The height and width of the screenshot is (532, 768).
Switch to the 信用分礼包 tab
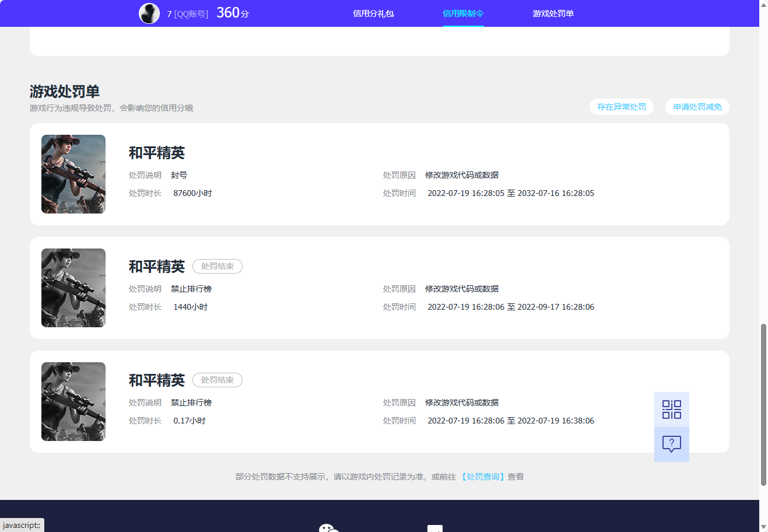[373, 13]
